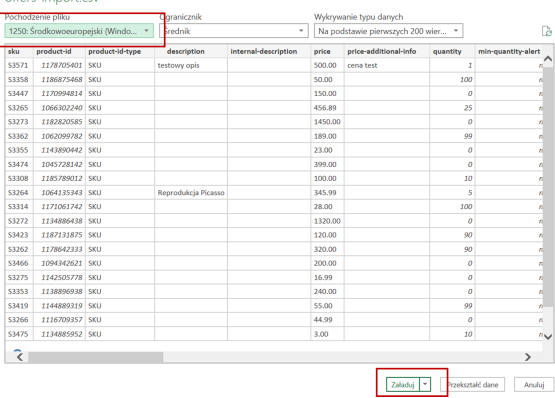This screenshot has height=398, width=555.
Task: Click the scroll left arrow of table
Action: [x=20, y=357]
